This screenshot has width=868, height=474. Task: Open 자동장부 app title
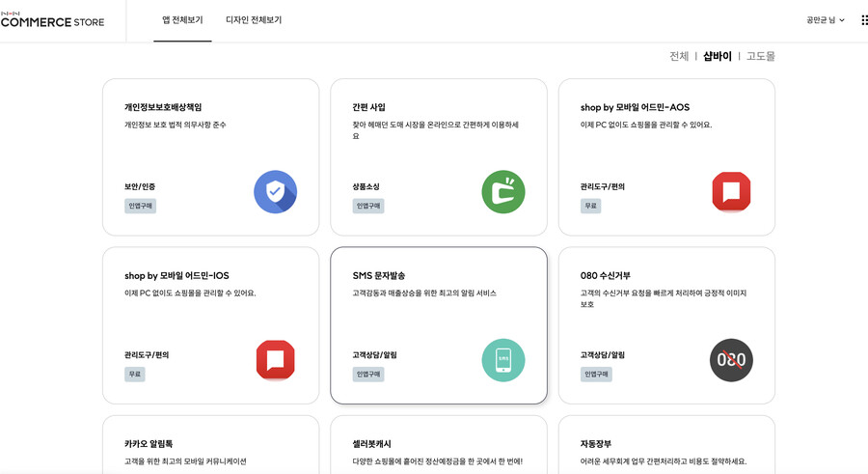coord(596,444)
